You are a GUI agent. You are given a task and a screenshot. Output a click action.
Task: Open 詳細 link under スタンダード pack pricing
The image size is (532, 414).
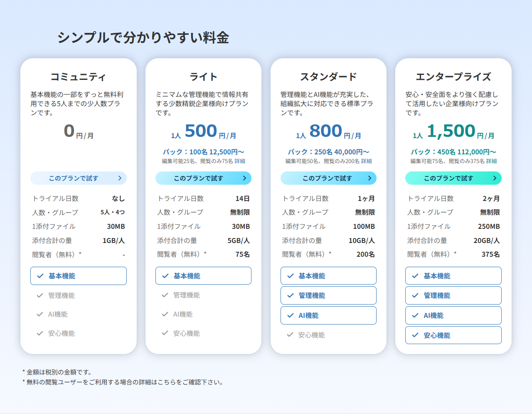(x=366, y=161)
